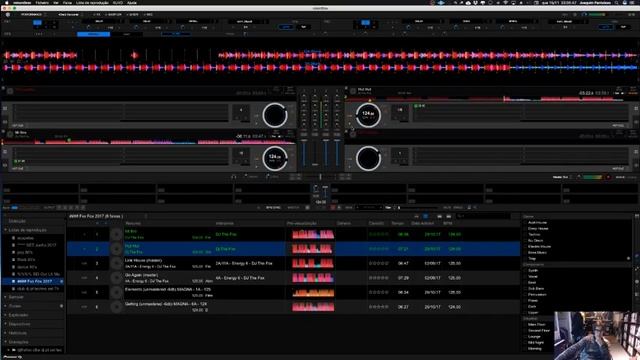The width and height of the screenshot is (640, 360).
Task: Collapse the Gravações tree section
Action: tap(5, 342)
